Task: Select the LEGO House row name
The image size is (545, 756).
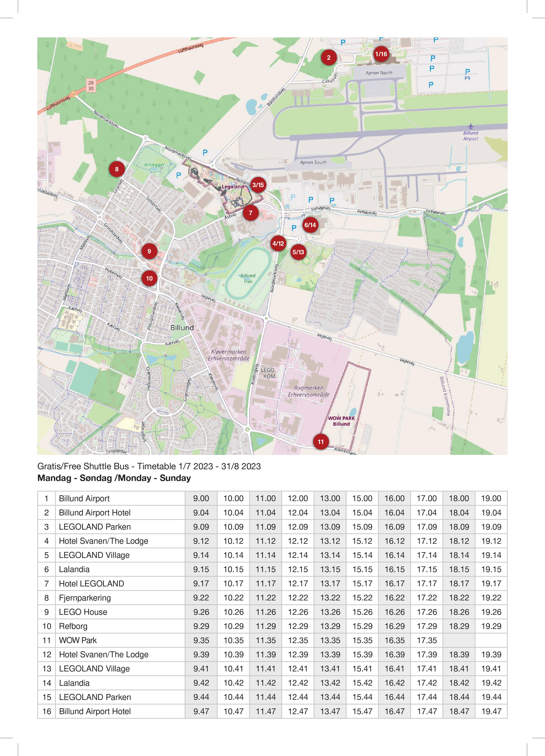Action: pyautogui.click(x=83, y=612)
